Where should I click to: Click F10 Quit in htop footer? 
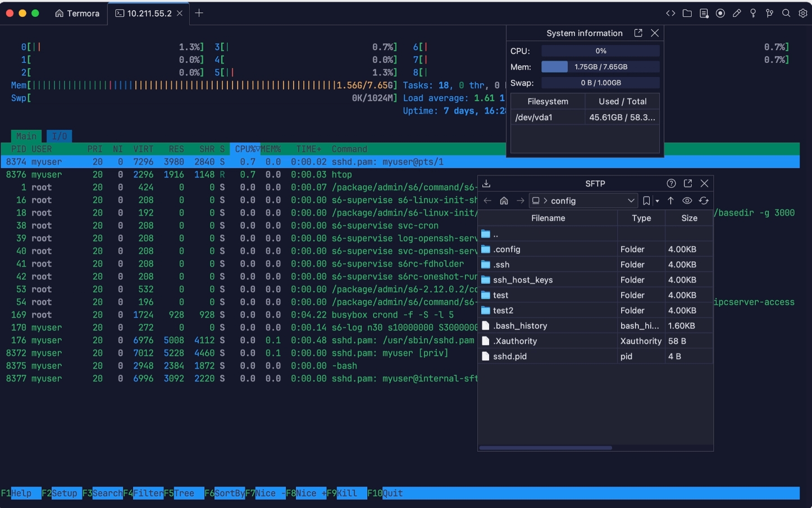point(385,493)
